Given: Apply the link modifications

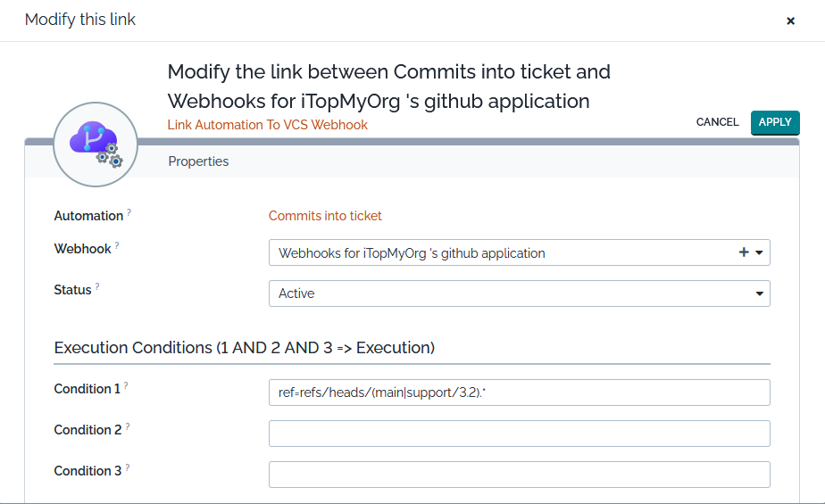Looking at the screenshot, I should coord(775,122).
